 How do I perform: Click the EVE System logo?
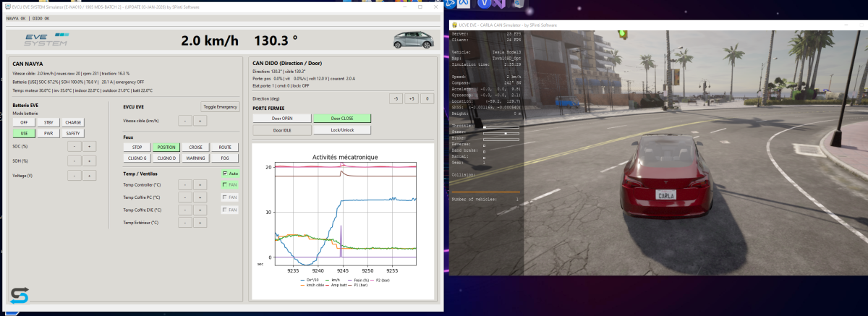[46, 40]
